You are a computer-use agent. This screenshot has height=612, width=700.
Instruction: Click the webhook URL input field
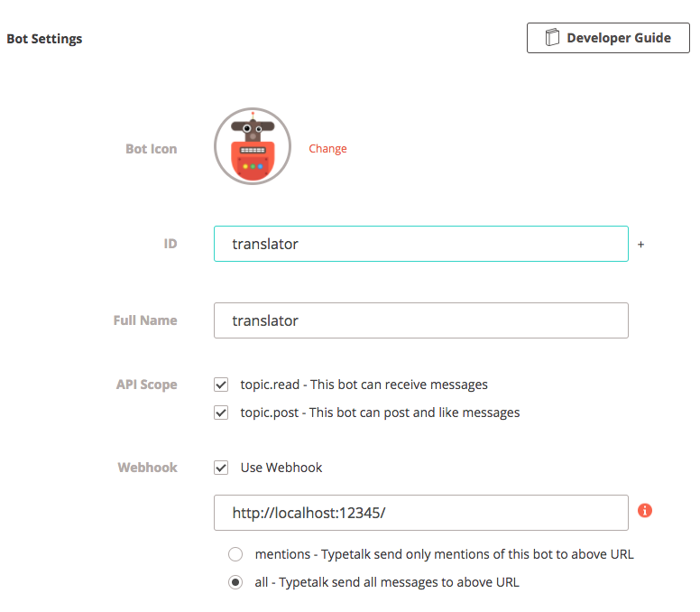click(x=421, y=513)
